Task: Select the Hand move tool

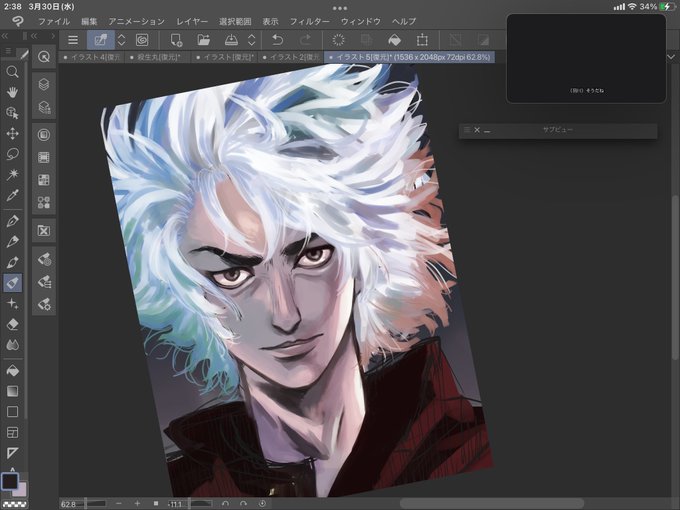Action: (12, 92)
